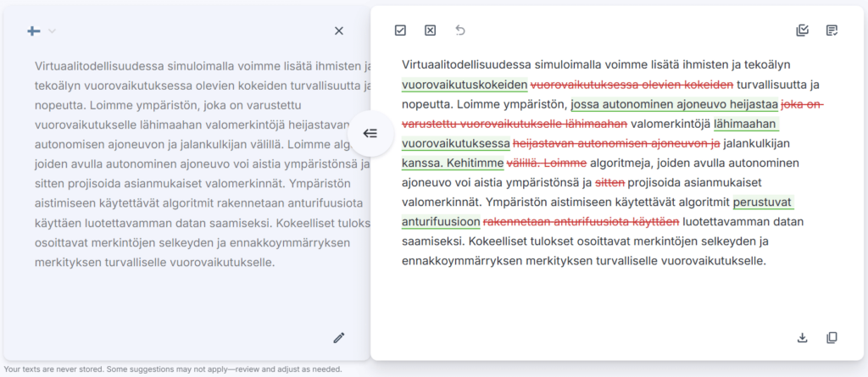Image resolution: width=868 pixels, height=377 pixels.
Task: Select the green suggestion "vuorovaikutuskokeiden"
Action: 465,85
